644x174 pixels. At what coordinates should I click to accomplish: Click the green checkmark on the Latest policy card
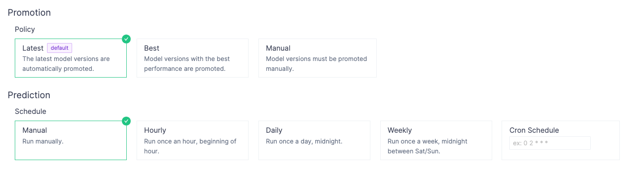(126, 39)
